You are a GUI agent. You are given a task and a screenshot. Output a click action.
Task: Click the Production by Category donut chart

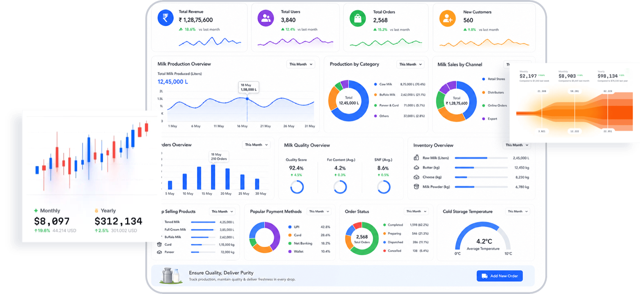click(349, 101)
